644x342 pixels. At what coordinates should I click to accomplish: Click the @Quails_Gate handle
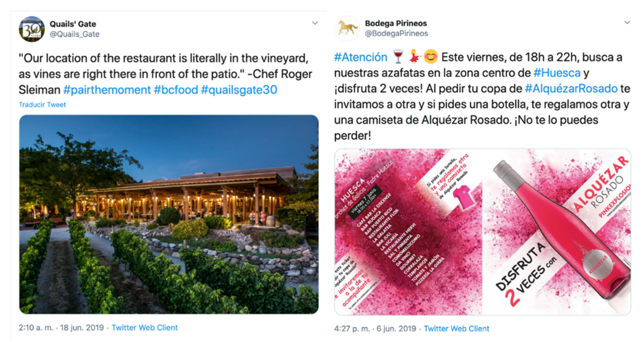click(75, 34)
